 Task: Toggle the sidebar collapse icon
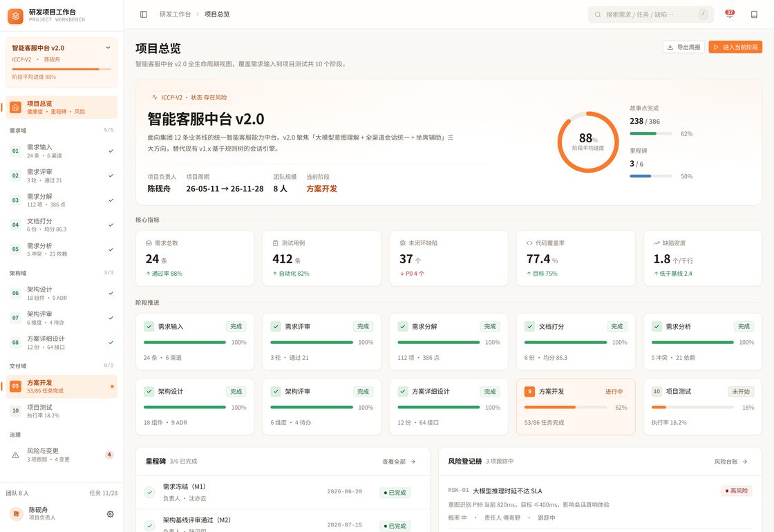click(x=144, y=15)
